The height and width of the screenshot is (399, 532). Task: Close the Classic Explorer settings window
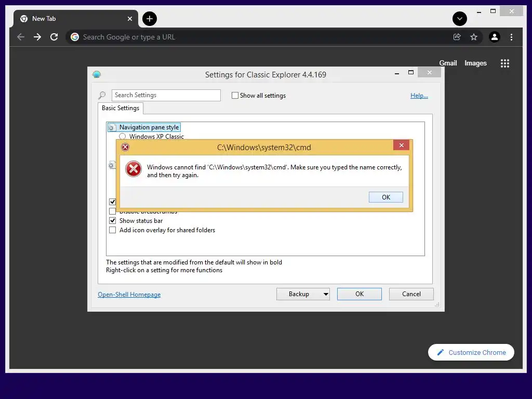429,72
